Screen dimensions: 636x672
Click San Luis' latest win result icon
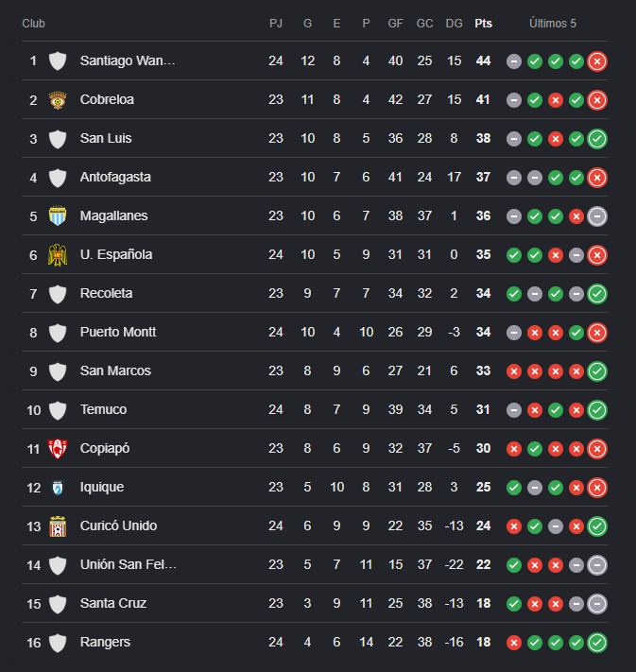pos(597,139)
